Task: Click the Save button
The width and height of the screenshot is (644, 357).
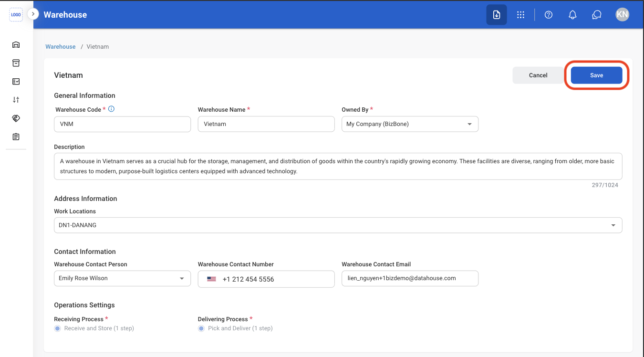Action: click(596, 75)
